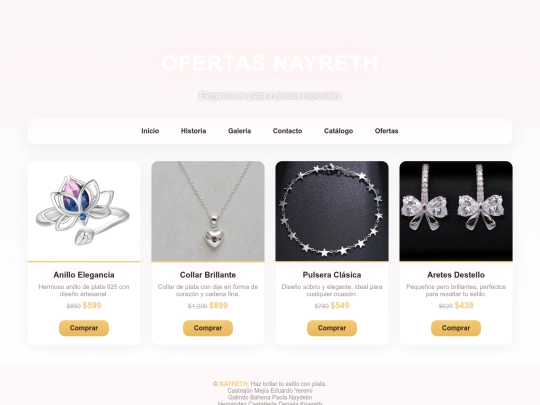Open the lotus ring product image
540x405 pixels.
[x=84, y=211]
